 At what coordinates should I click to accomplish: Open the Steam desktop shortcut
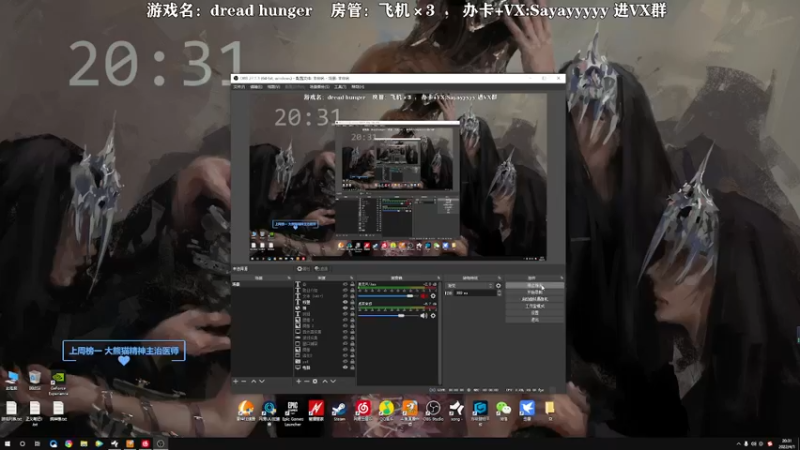[x=339, y=411]
